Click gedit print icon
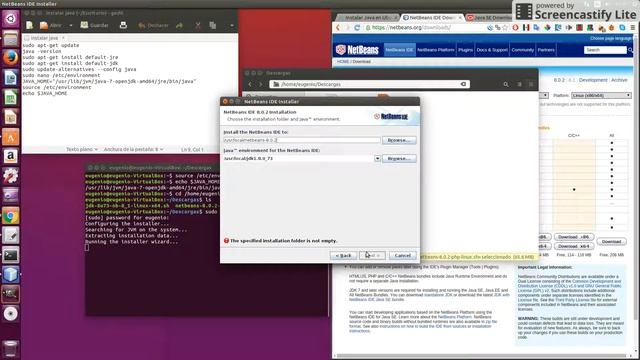 (x=123, y=25)
